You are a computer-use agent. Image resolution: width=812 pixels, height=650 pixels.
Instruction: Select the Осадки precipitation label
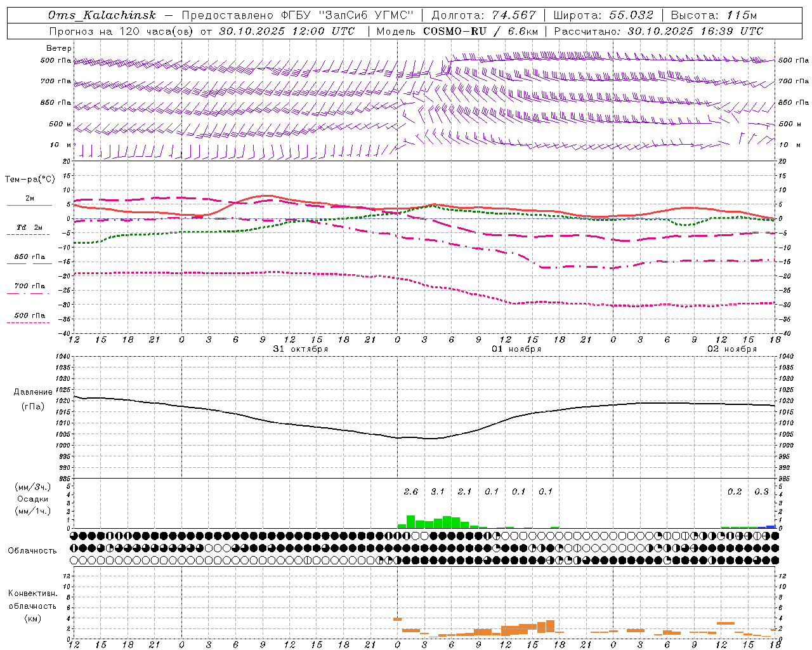pos(33,499)
